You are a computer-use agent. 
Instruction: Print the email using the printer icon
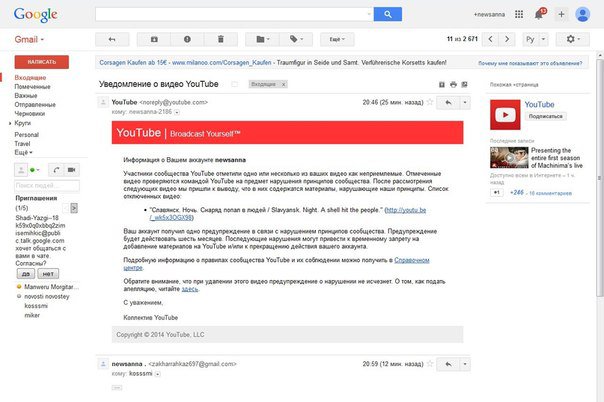pyautogui.click(x=453, y=85)
